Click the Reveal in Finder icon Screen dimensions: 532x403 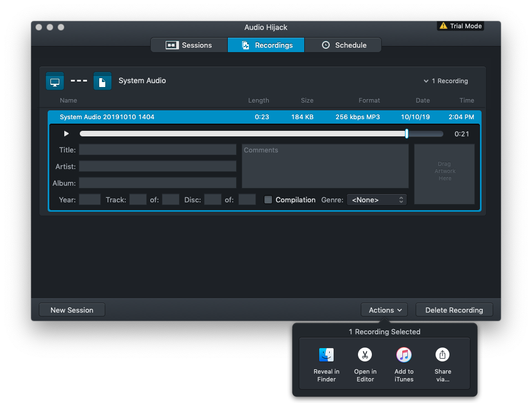pos(326,355)
